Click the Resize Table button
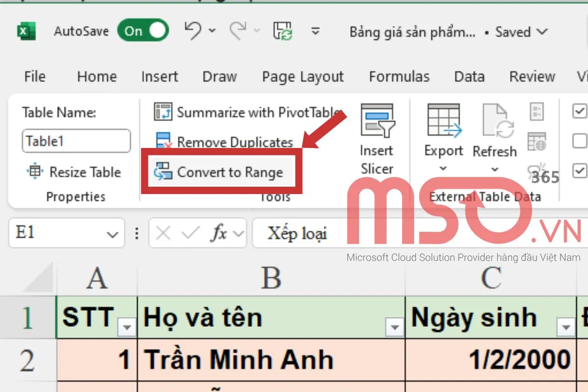588x392 pixels. point(74,172)
